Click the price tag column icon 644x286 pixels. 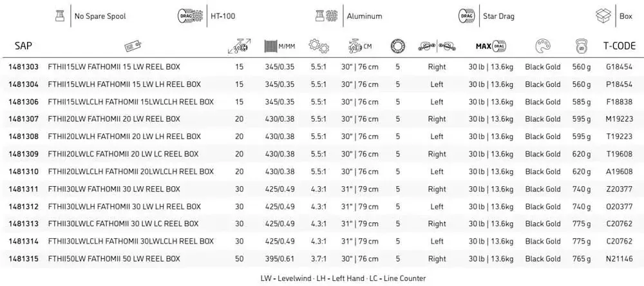tap(133, 46)
